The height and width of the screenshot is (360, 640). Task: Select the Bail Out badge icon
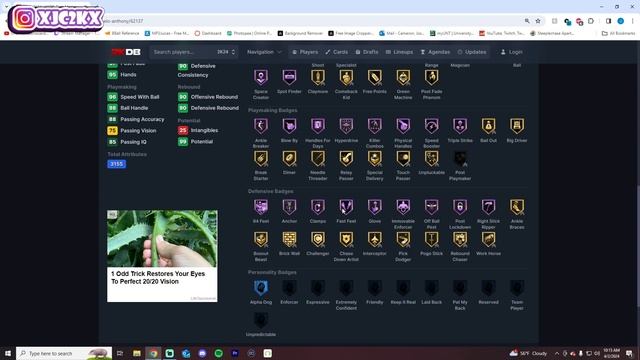(489, 126)
